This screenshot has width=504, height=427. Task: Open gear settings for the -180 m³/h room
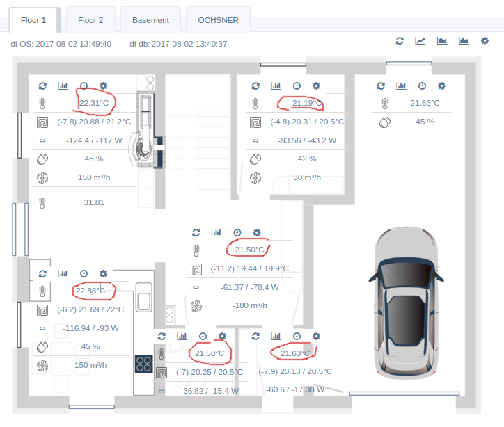257,233
